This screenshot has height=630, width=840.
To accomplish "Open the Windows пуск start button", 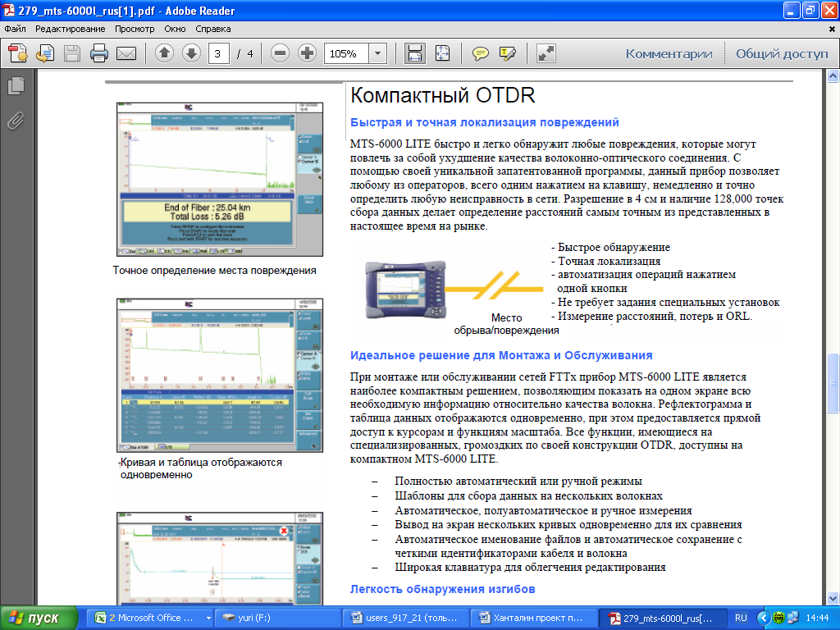I will [x=39, y=618].
